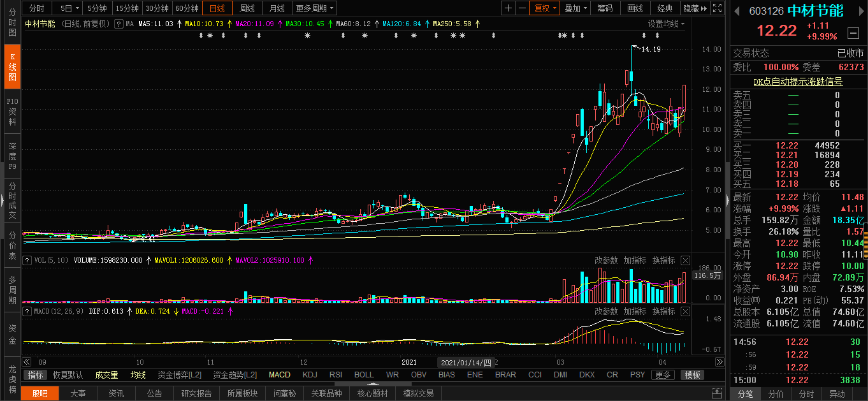Click 恢复默认 to reset indicators
868x401 pixels.
pos(68,375)
